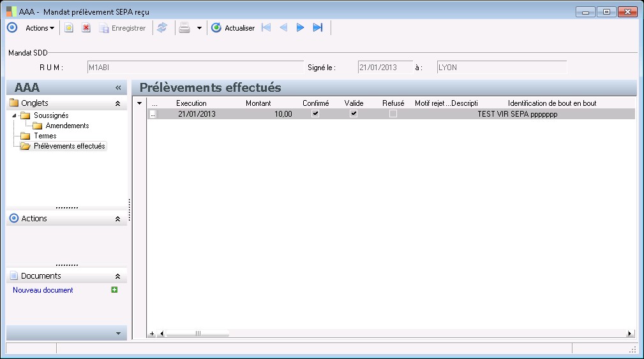
Task: Delete the record using the red X icon
Action: [x=86, y=28]
